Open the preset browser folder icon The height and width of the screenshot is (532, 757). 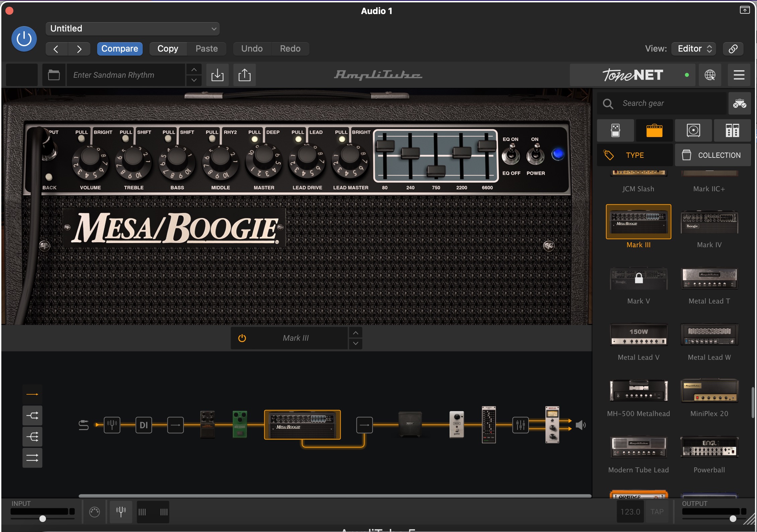(54, 75)
